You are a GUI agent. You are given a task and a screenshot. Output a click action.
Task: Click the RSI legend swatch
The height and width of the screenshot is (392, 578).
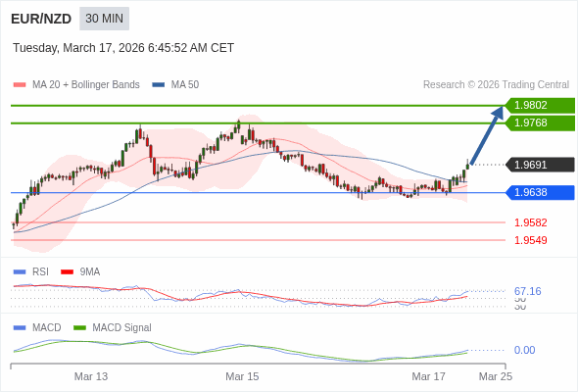coord(20,272)
